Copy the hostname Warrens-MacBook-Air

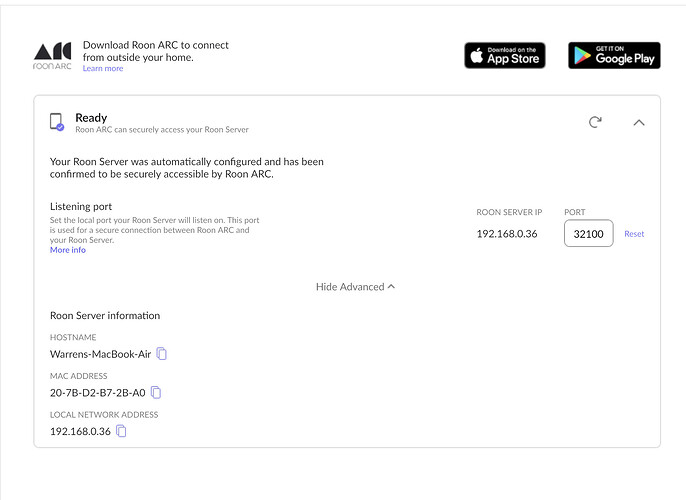[162, 353]
